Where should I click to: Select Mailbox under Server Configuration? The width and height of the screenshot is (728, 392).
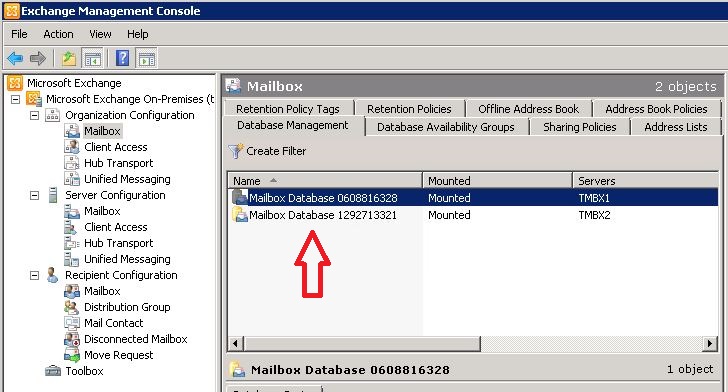tap(102, 211)
